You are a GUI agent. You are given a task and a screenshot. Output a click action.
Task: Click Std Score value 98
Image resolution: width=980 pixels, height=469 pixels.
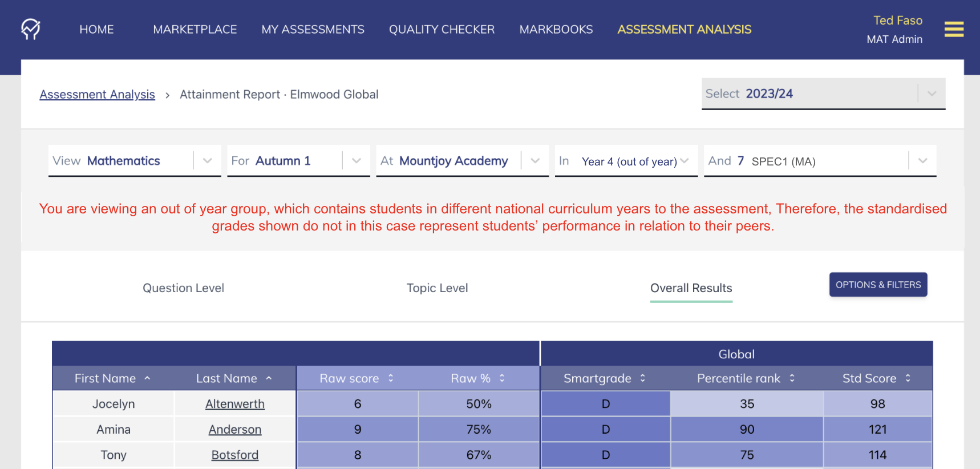[x=878, y=404]
